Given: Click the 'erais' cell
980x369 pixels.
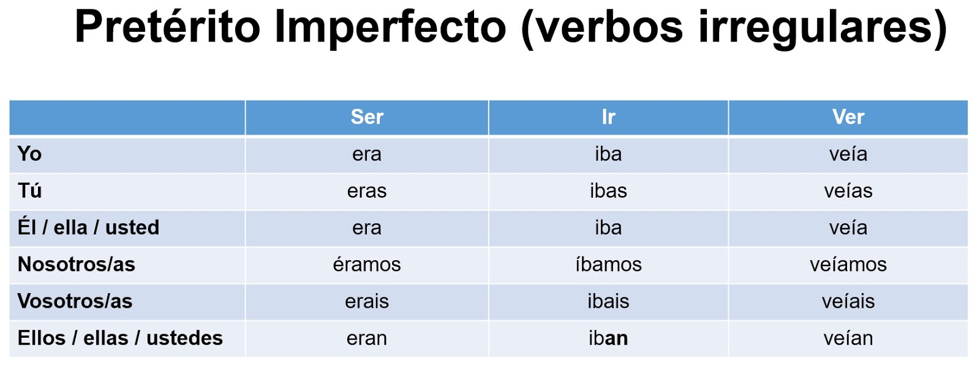Looking at the screenshot, I should [367, 301].
